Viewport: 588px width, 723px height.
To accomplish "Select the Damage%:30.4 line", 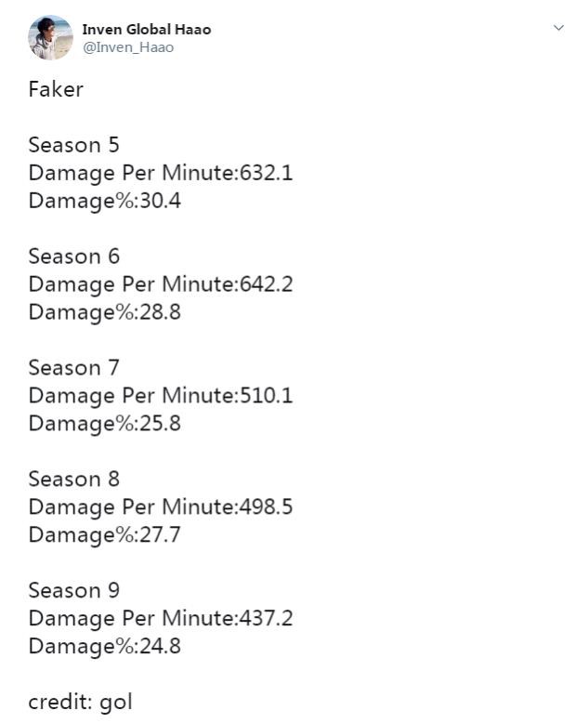I will click(105, 202).
